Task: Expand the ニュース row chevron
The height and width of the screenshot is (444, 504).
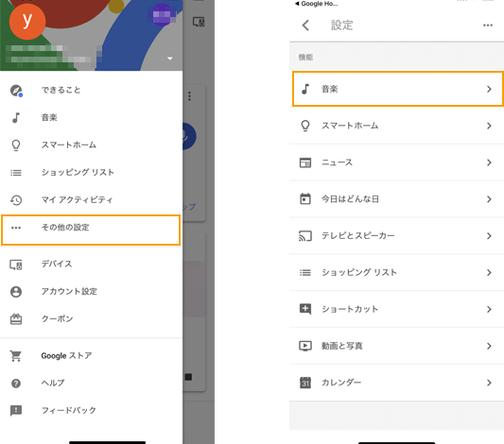Action: pyautogui.click(x=489, y=162)
